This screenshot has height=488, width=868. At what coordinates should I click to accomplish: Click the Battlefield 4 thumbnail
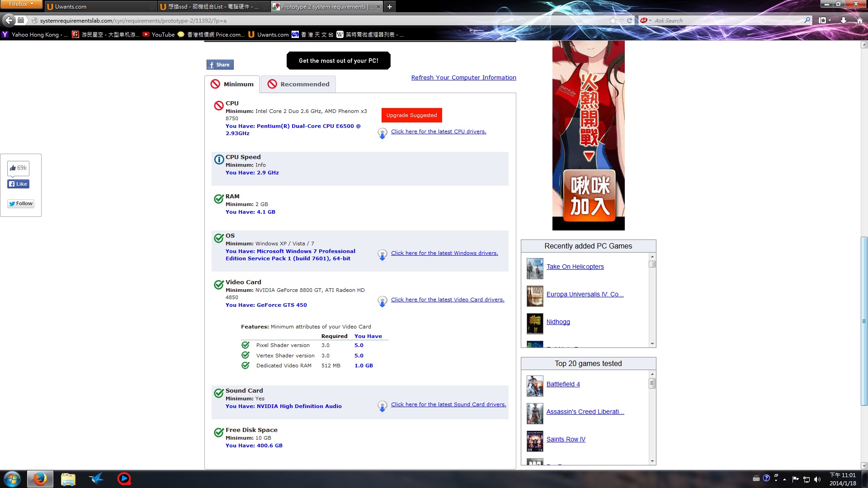coord(535,386)
